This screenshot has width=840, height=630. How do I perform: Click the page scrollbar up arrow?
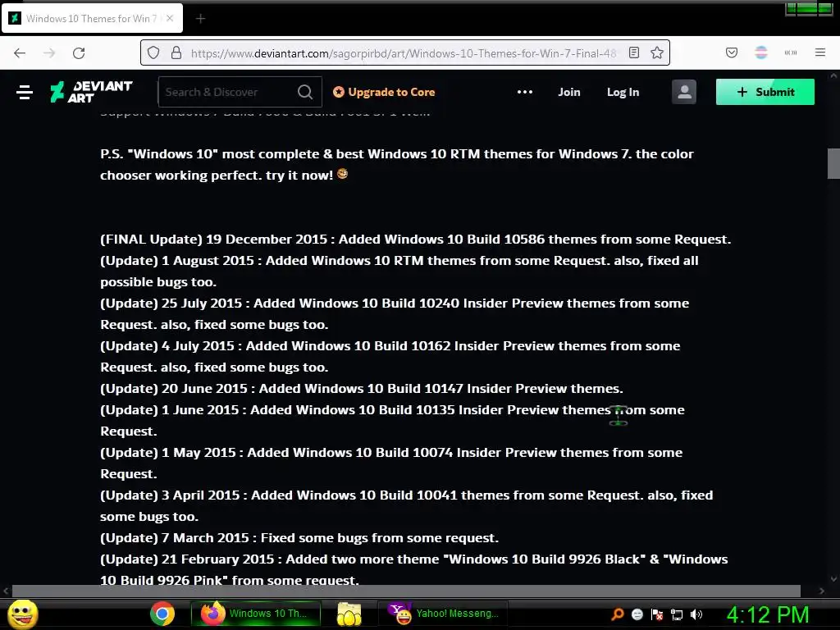(x=833, y=76)
